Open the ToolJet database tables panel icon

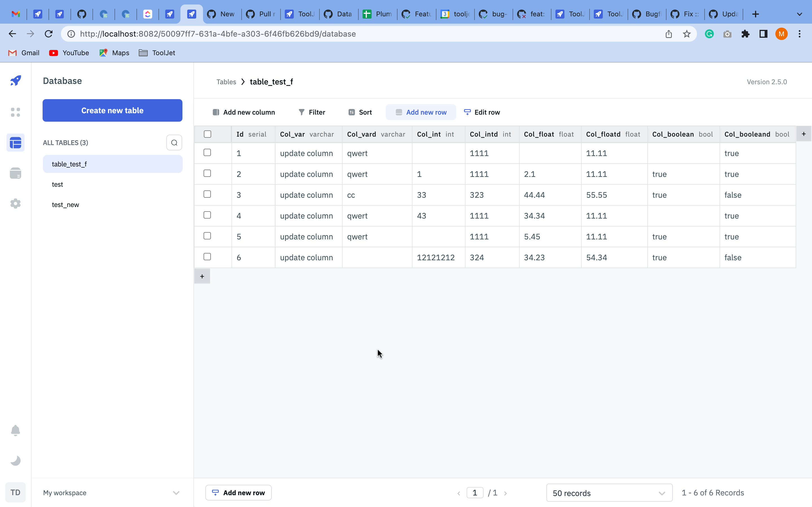16,142
